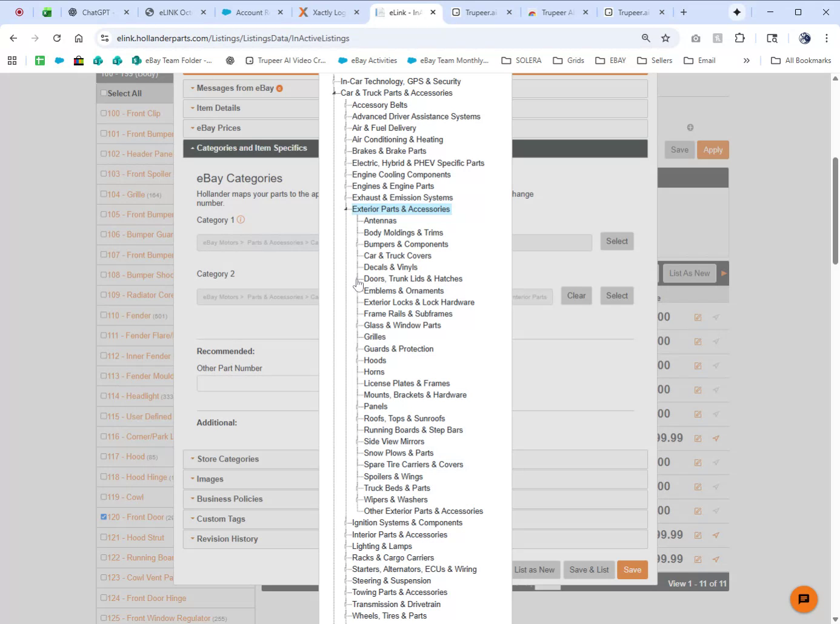The height and width of the screenshot is (624, 840).
Task: Click the Save & List button
Action: coord(589,570)
